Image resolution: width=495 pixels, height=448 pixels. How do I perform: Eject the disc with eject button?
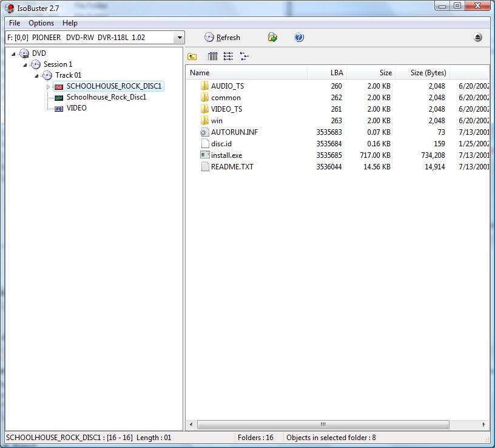pos(478,37)
